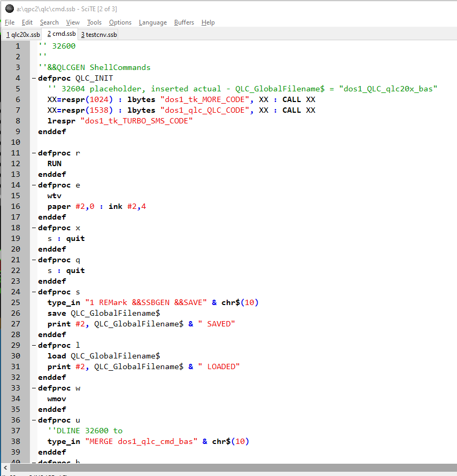
Task: Switch to the testcnv.ssb tab
Action: (99, 35)
